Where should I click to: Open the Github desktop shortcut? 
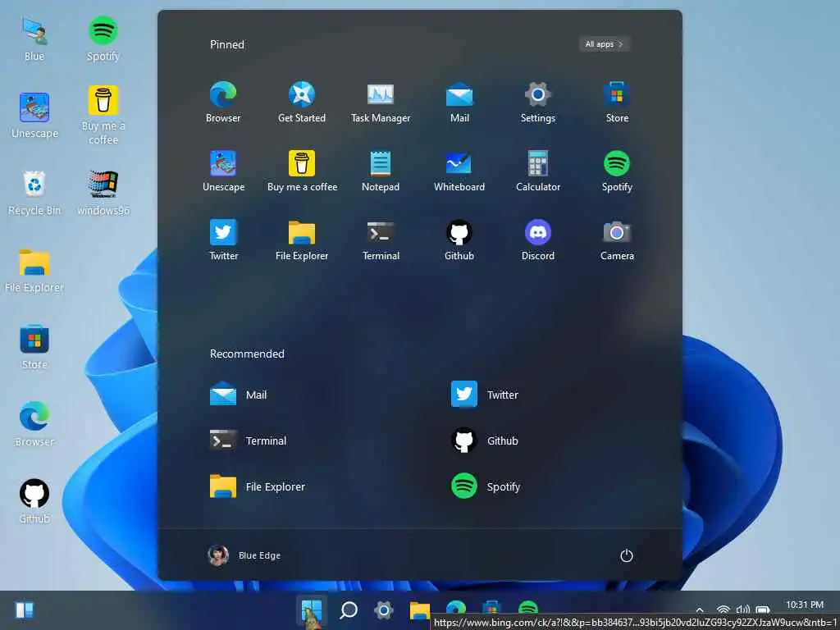click(x=34, y=501)
